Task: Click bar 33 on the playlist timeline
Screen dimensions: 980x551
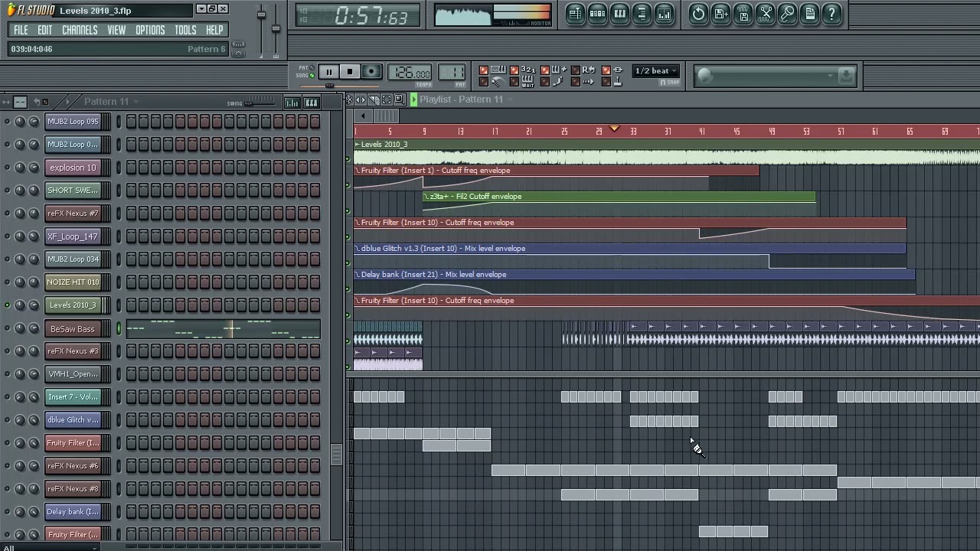Action: 633,132
